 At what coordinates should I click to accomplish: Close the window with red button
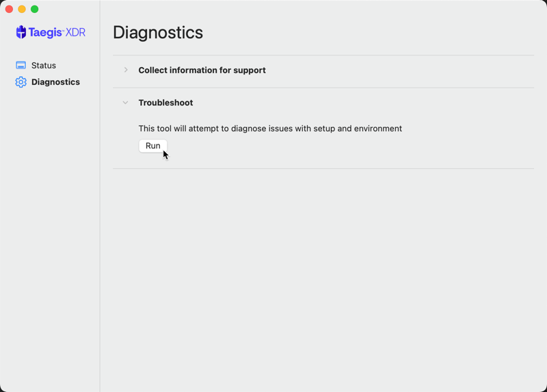9,9
